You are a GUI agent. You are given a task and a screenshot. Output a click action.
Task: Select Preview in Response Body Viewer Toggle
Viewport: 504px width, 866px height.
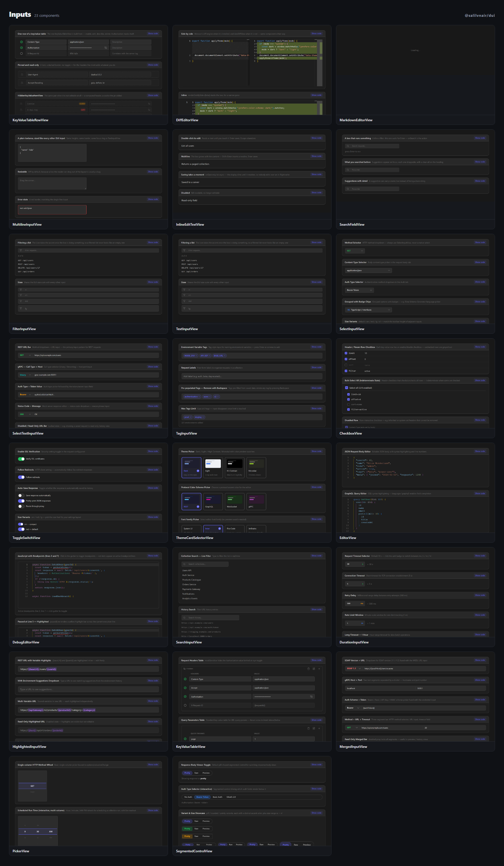click(206, 773)
